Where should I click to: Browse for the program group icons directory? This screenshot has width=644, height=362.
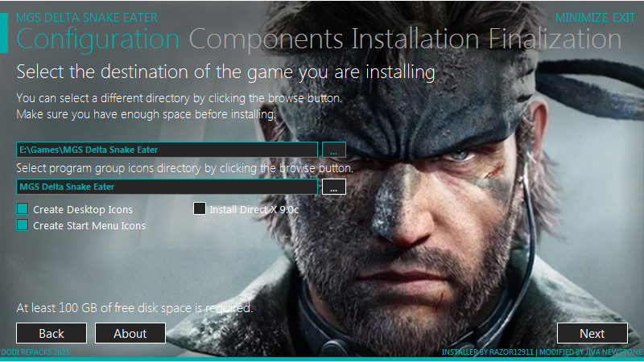tap(333, 187)
